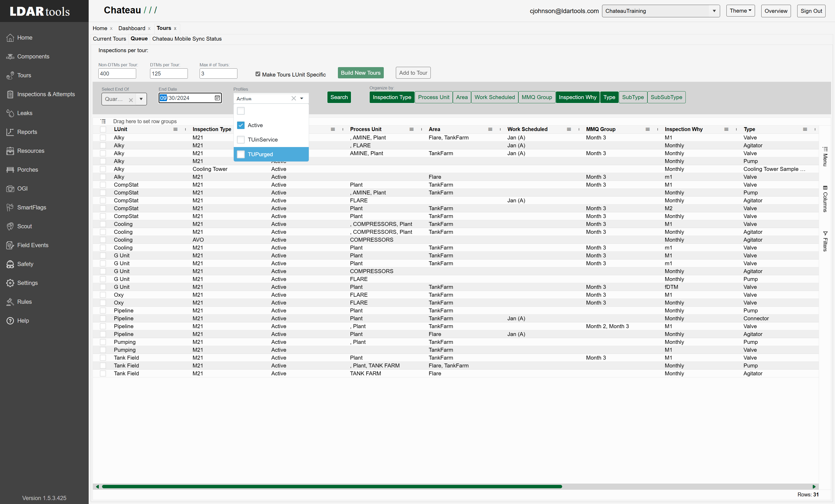
Task: Open Scout in the sidebar
Action: click(x=19, y=226)
